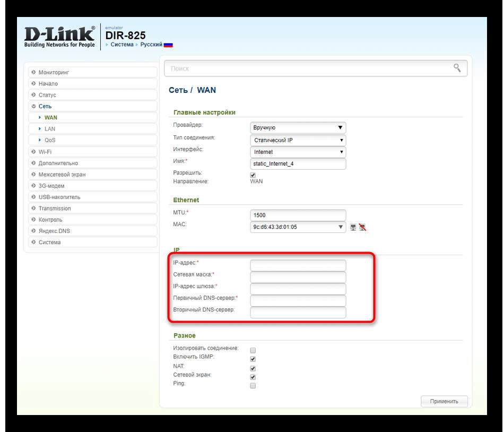The width and height of the screenshot is (504, 432).
Task: Click the IP-адрес input field
Action: click(x=298, y=265)
